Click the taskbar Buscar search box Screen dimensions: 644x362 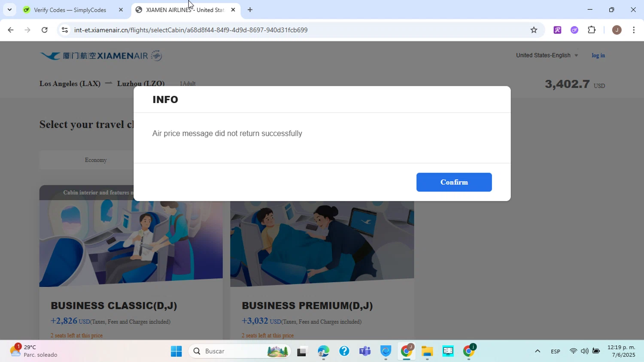point(240,351)
